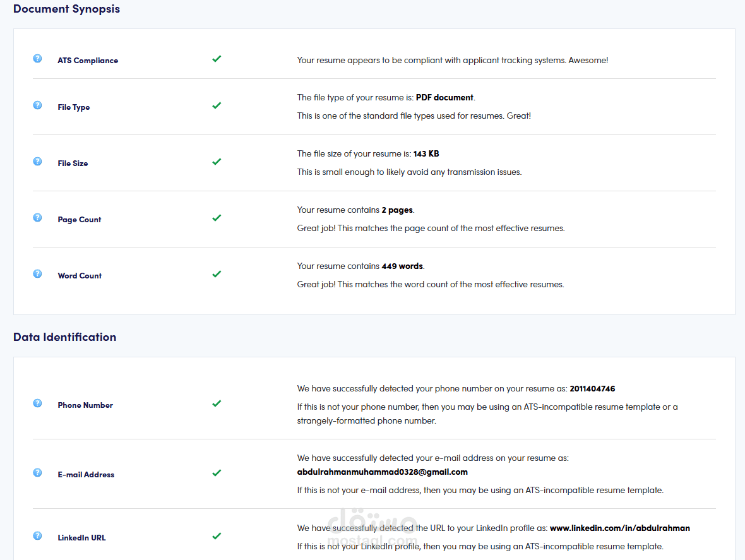Click the detected Gmail e-mail address
The image size is (745, 560).
pyautogui.click(x=382, y=472)
